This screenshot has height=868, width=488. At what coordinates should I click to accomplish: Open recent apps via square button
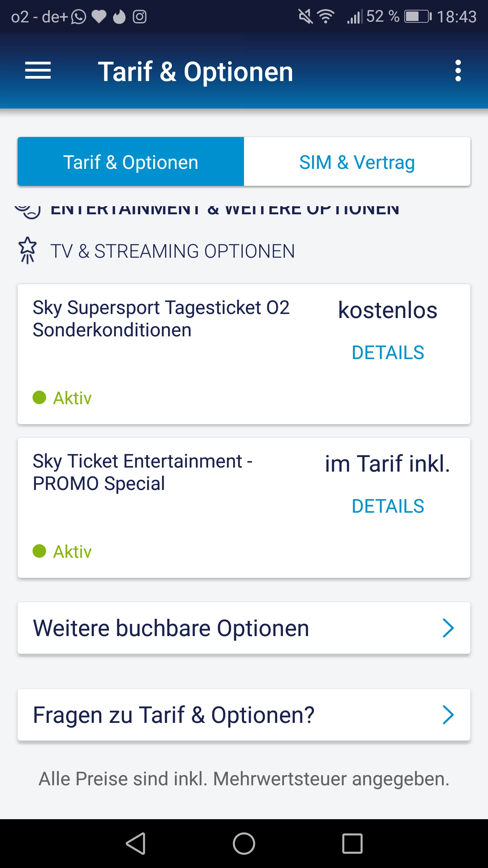tap(352, 844)
